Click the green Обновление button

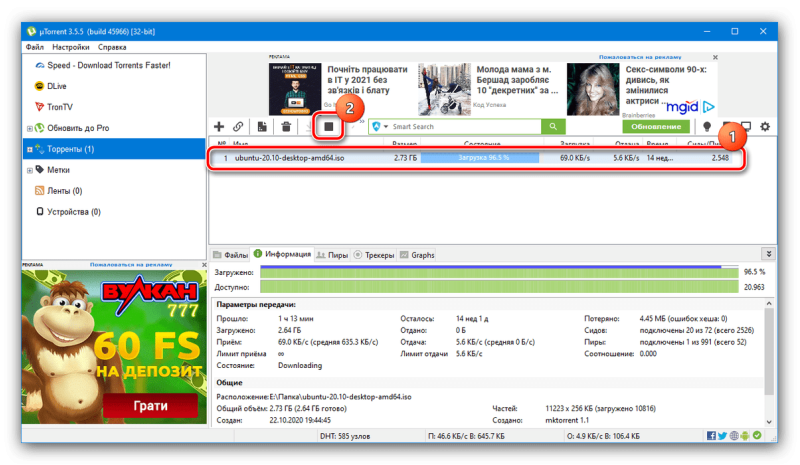pos(656,127)
